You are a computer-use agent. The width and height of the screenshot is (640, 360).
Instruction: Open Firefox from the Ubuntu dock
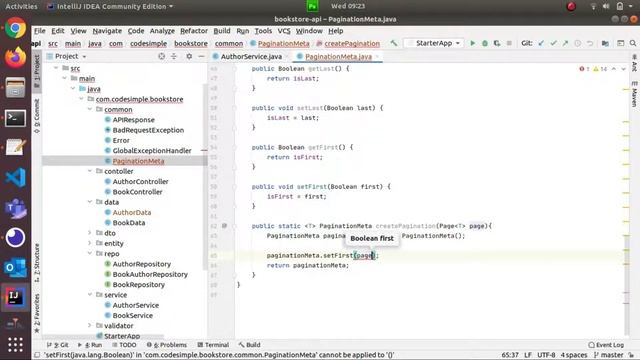point(16,58)
